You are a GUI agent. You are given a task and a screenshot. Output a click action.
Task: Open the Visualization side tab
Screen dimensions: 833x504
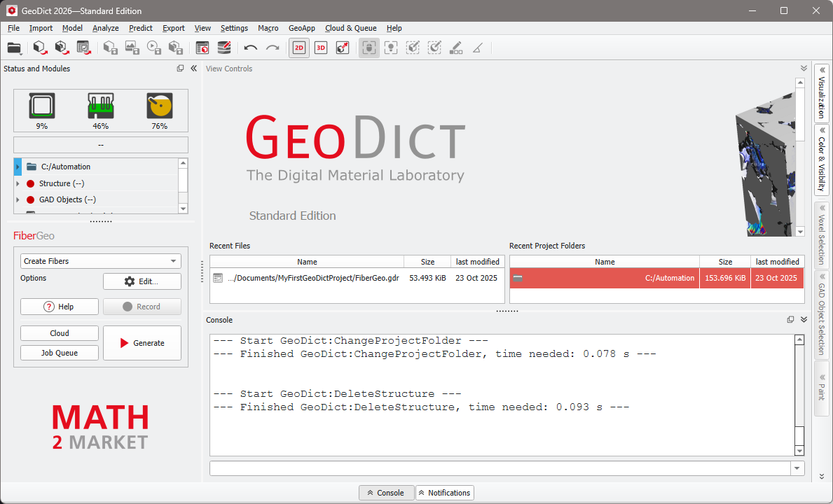(x=821, y=93)
